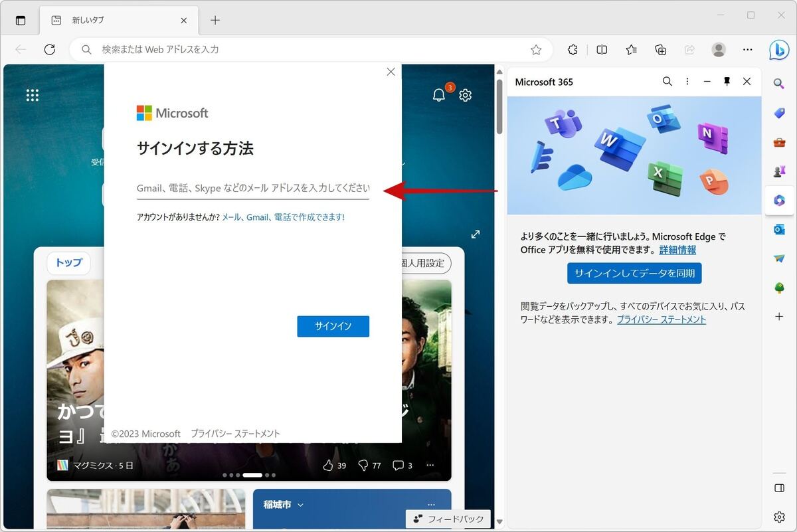The width and height of the screenshot is (797, 532).
Task: Open weather card more options ellipsis
Action: (431, 505)
